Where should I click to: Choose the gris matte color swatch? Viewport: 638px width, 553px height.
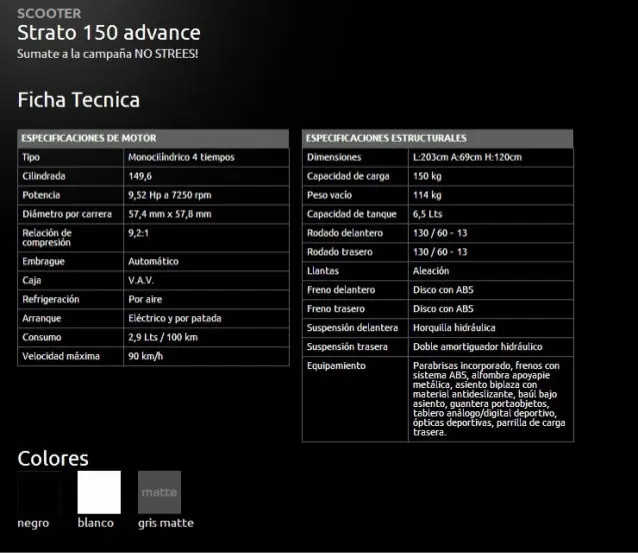pyautogui.click(x=159, y=492)
